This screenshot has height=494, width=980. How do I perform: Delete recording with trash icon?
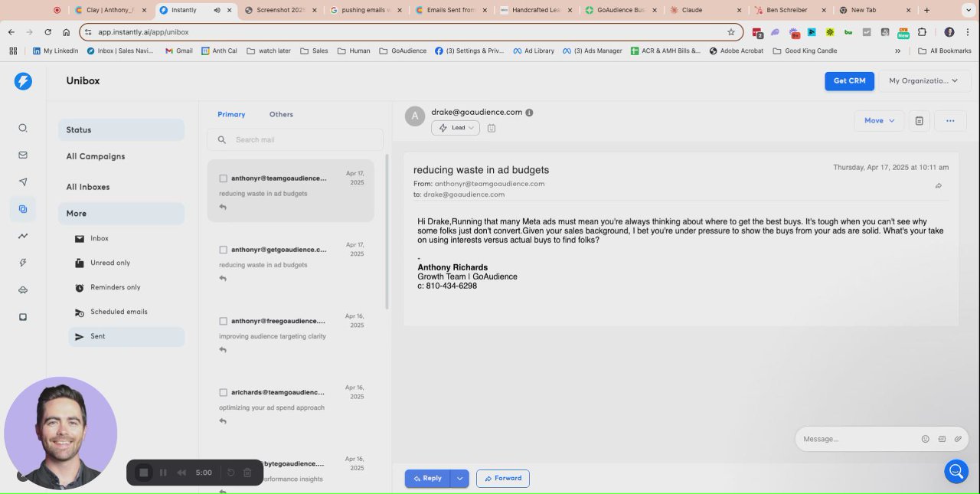click(x=247, y=473)
